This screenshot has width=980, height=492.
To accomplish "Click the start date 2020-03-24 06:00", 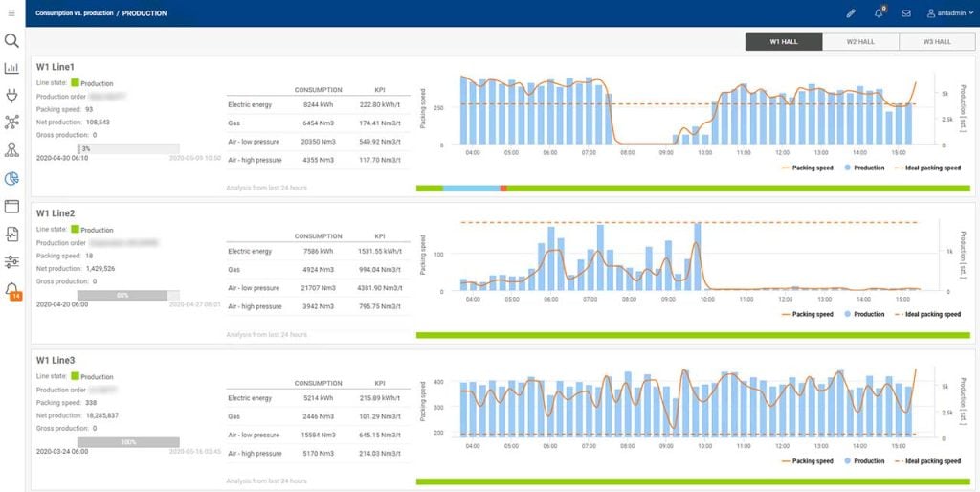I will click(x=62, y=452).
